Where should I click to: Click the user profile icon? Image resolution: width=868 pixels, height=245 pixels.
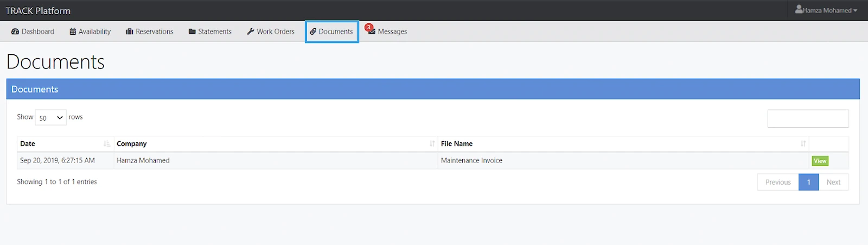click(x=799, y=10)
